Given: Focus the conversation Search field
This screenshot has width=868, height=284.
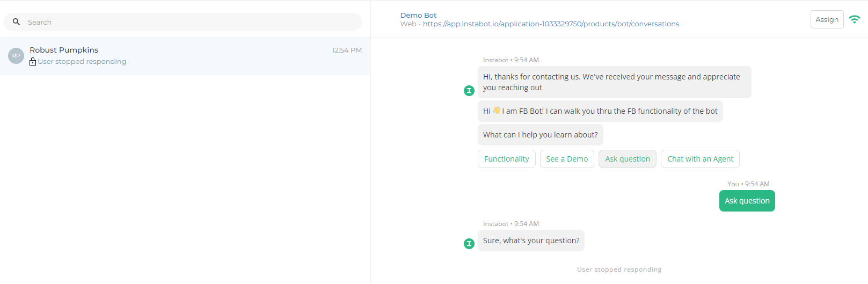Looking at the screenshot, I should click(x=183, y=22).
